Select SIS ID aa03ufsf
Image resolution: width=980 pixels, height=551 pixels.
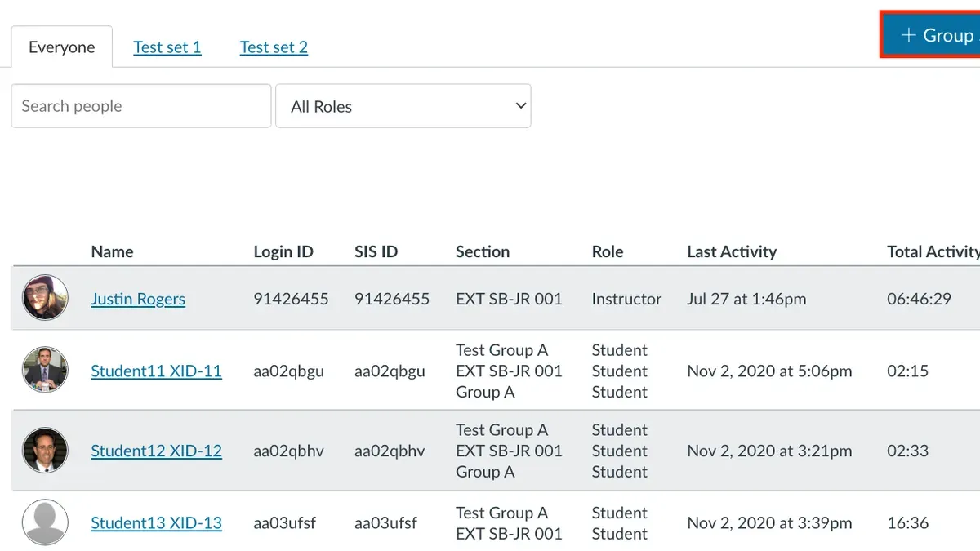[x=385, y=522]
